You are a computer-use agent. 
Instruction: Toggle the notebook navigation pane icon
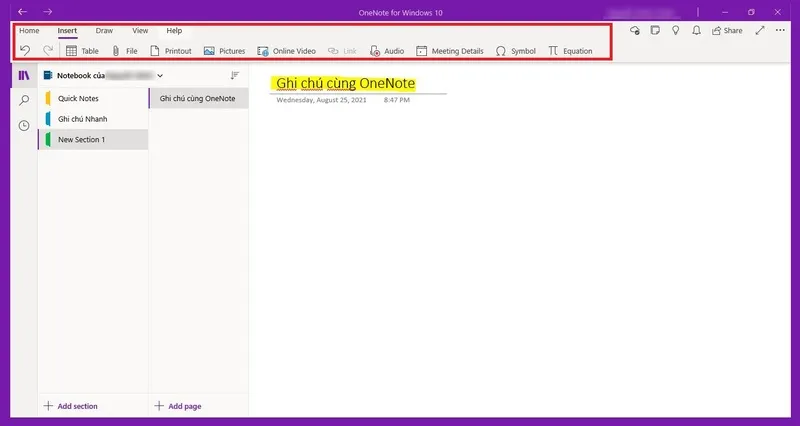(24, 76)
